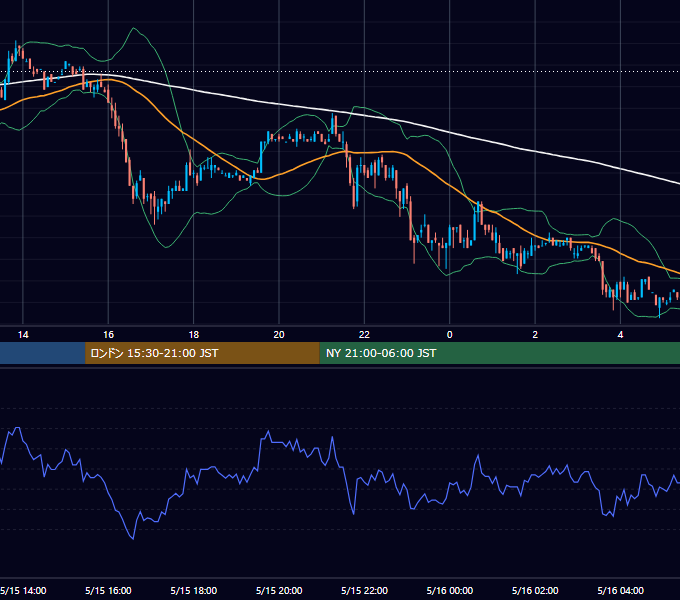Click the ロンドン 15:30-21:00 JST session bar
The height and width of the screenshot is (600, 680).
pos(202,353)
